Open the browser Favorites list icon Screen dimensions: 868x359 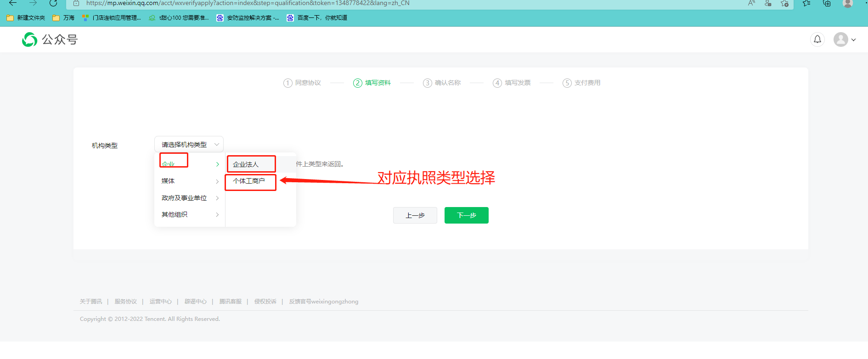[x=806, y=3]
